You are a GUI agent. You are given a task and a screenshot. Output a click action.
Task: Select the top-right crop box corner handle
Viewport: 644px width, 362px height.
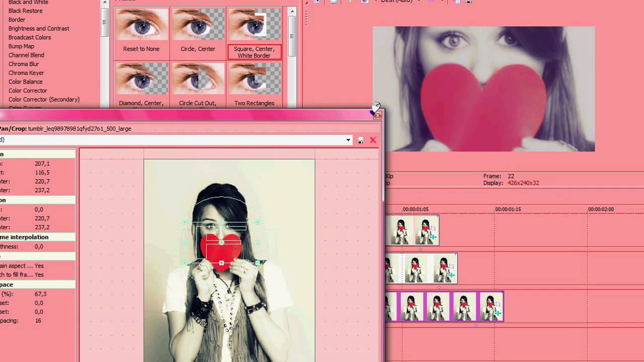pyautogui.click(x=258, y=222)
